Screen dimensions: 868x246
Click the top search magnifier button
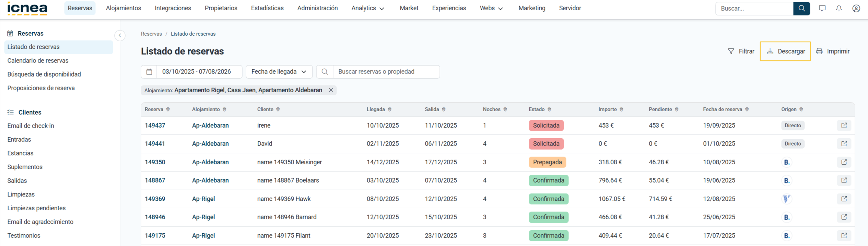[801, 9]
